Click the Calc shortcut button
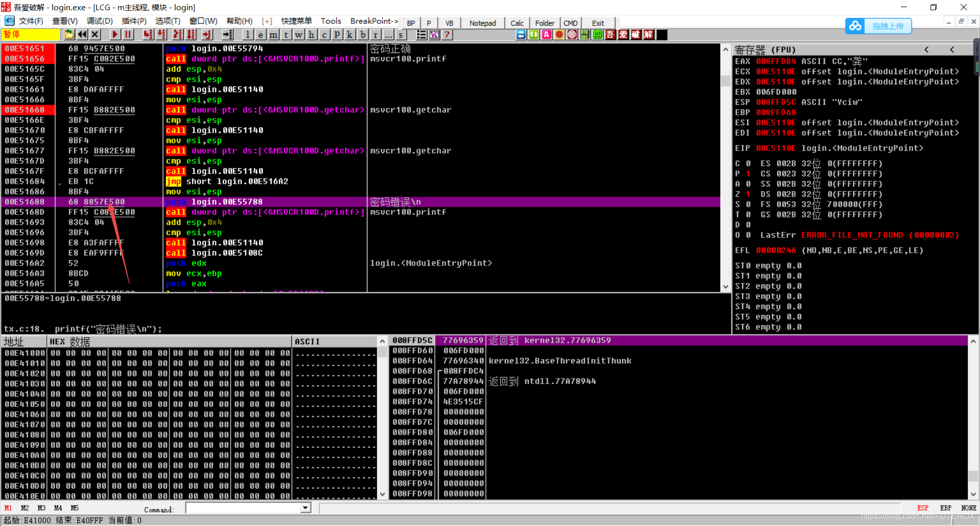Image resolution: width=980 pixels, height=526 pixels. [x=517, y=23]
